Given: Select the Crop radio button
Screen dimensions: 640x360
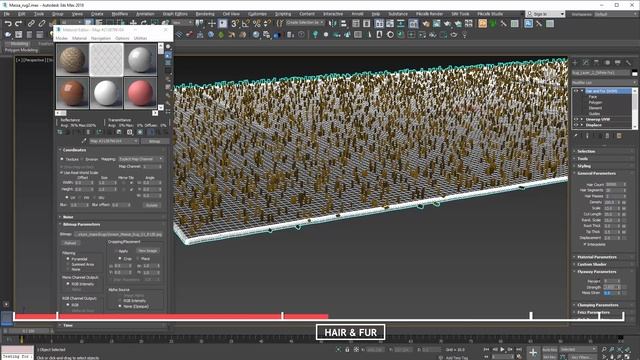Looking at the screenshot, I should point(120,259).
